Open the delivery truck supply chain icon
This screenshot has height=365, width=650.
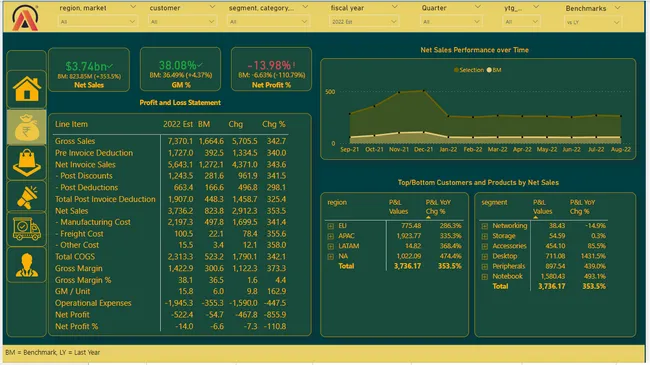27,229
